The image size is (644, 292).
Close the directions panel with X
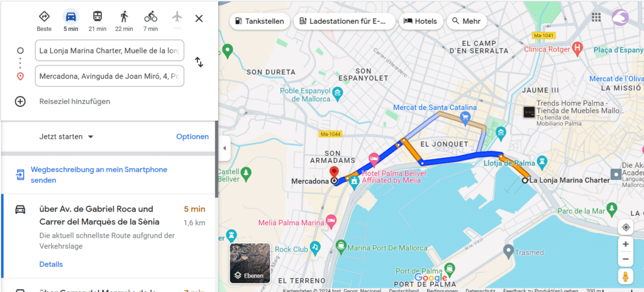pos(199,18)
